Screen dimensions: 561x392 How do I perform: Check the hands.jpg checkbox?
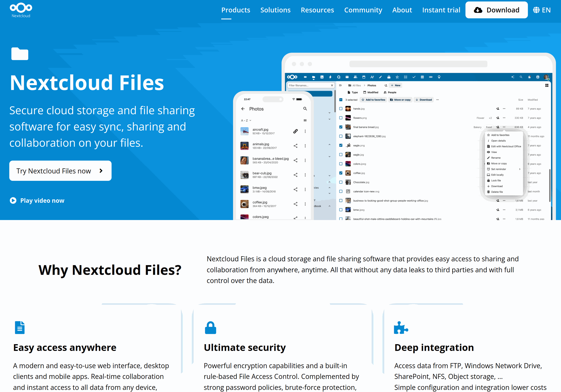(x=341, y=109)
